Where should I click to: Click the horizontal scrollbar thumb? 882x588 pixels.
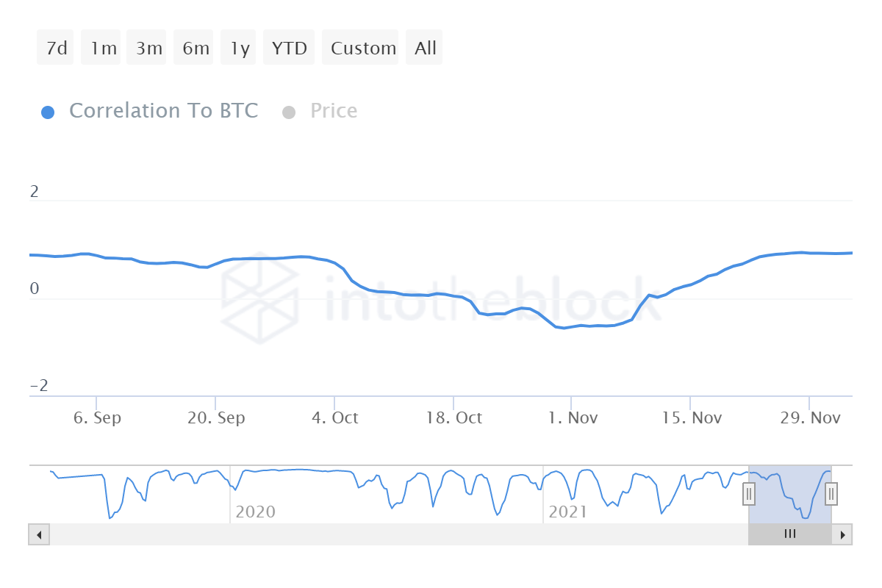point(790,534)
